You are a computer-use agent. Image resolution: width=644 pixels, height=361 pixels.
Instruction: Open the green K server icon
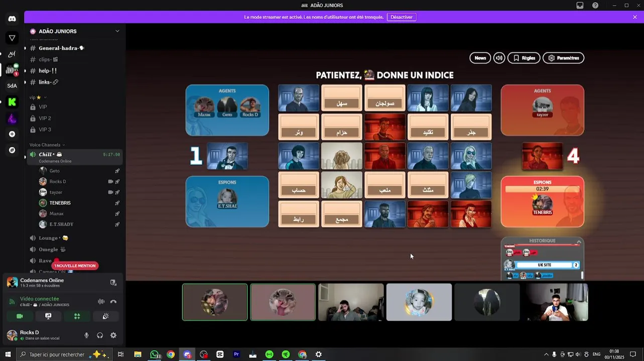tap(12, 102)
